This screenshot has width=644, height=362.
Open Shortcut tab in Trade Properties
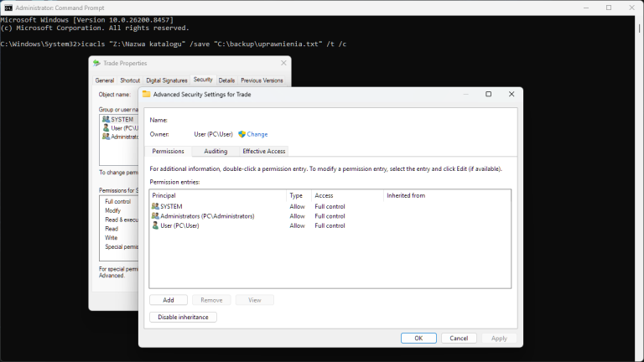pos(130,80)
